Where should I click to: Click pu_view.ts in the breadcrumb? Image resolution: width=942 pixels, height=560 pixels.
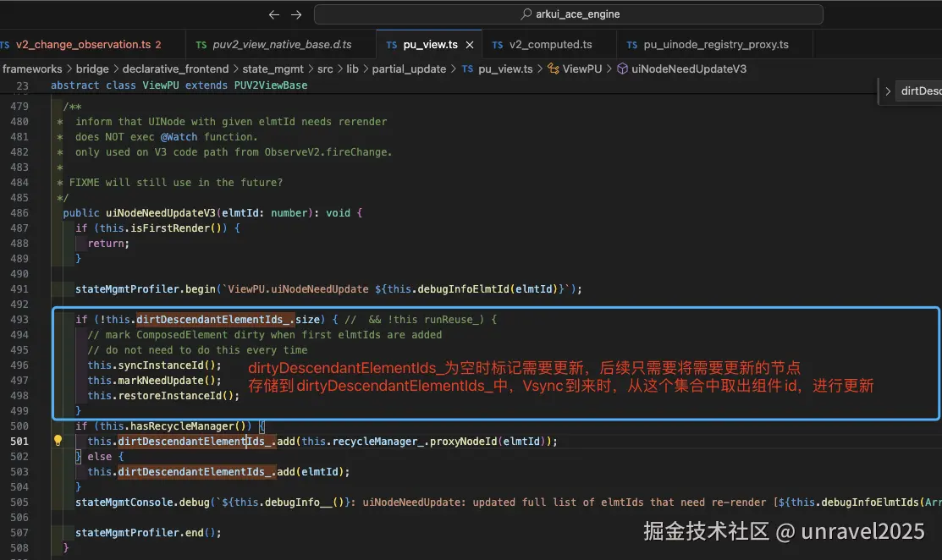pyautogui.click(x=505, y=69)
